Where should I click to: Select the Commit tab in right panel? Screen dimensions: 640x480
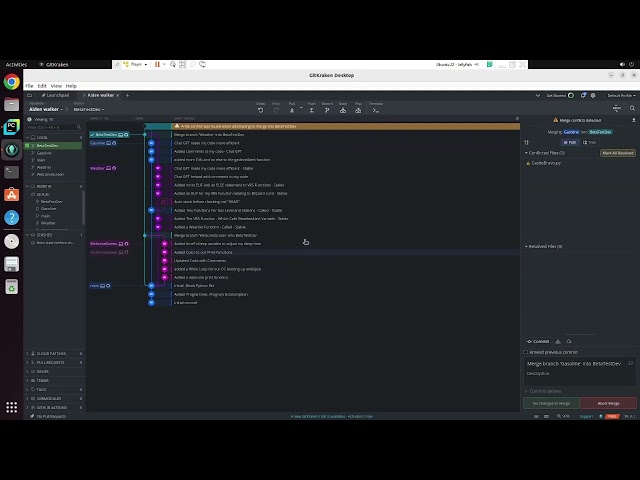click(x=538, y=342)
